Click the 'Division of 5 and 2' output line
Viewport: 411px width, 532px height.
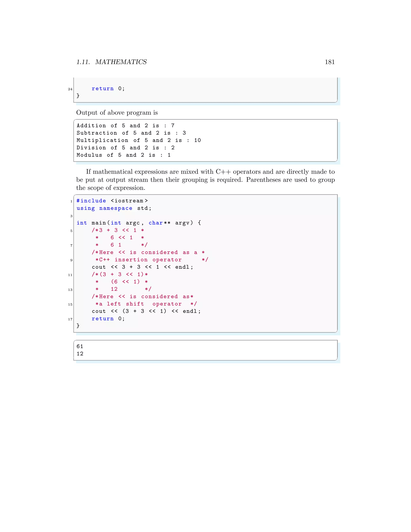tap(125, 148)
